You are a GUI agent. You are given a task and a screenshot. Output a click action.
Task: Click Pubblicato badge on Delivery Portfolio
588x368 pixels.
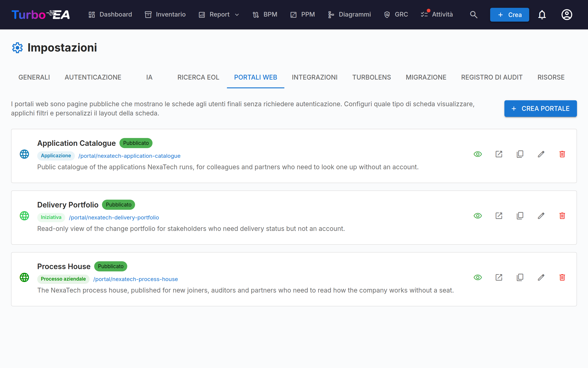tap(119, 204)
